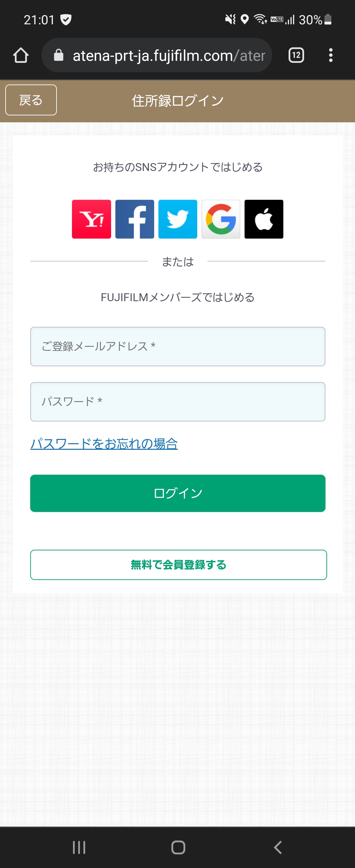Screen dimensions: 355x868
Task: Click the green ログイン button
Action: pyautogui.click(x=177, y=493)
